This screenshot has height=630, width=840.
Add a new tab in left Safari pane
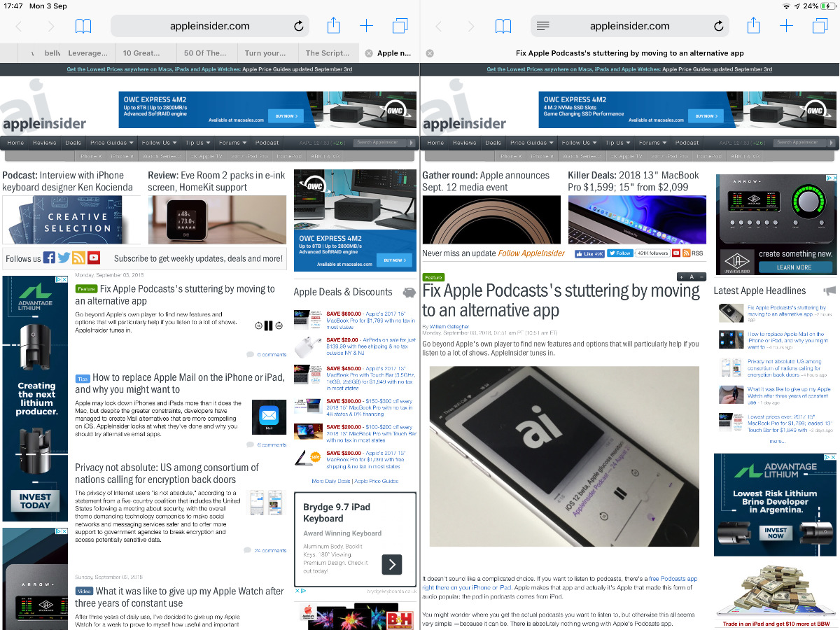(367, 27)
